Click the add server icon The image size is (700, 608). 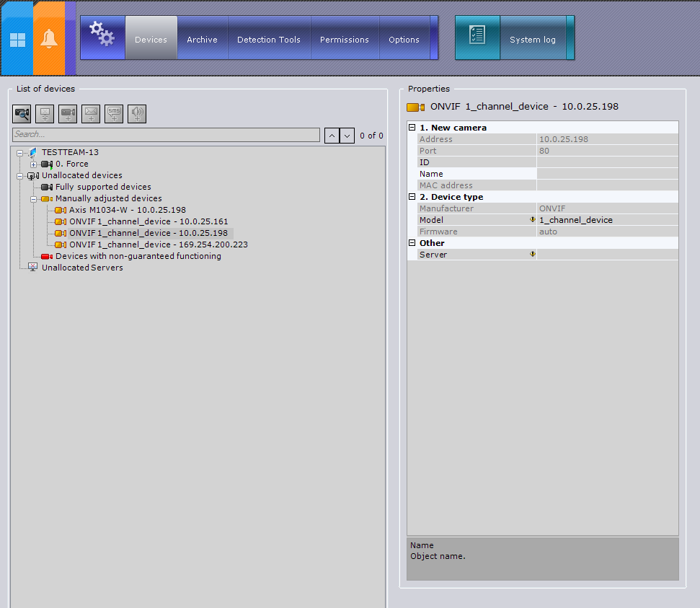[45, 113]
